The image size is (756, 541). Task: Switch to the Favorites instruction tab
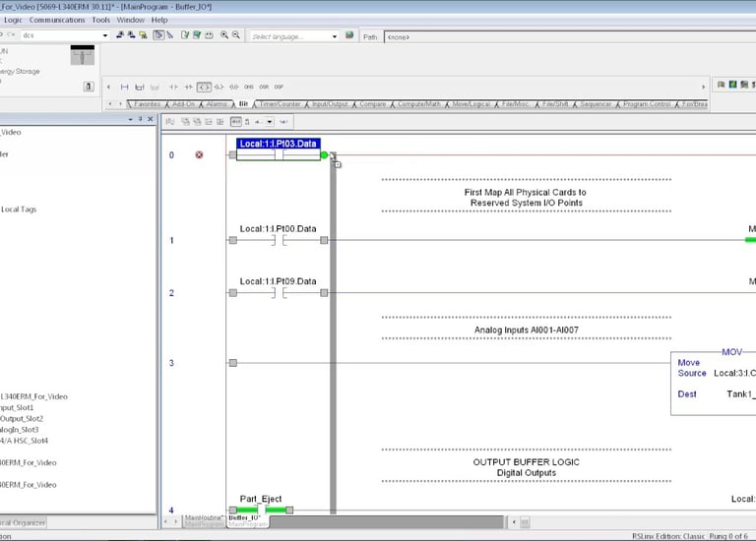click(147, 104)
